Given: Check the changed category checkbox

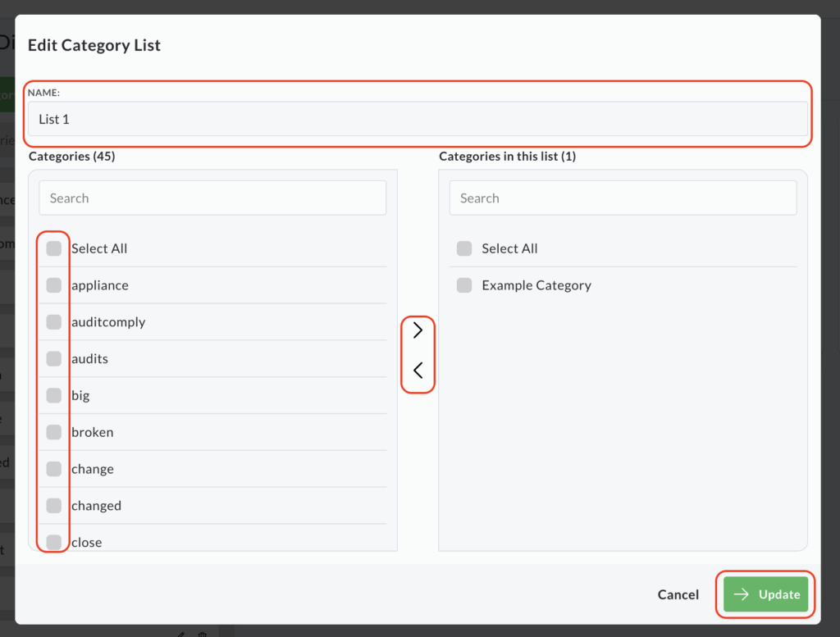Looking at the screenshot, I should tap(54, 505).
